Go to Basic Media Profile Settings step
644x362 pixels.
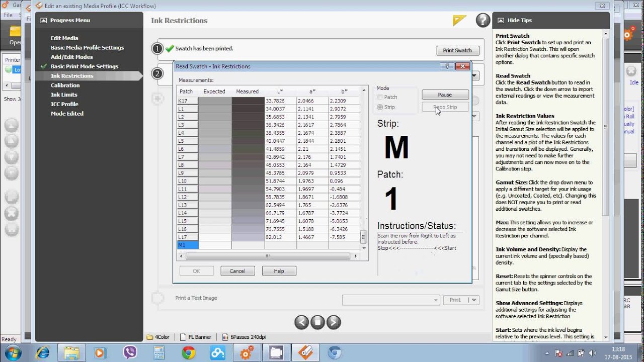click(x=87, y=48)
